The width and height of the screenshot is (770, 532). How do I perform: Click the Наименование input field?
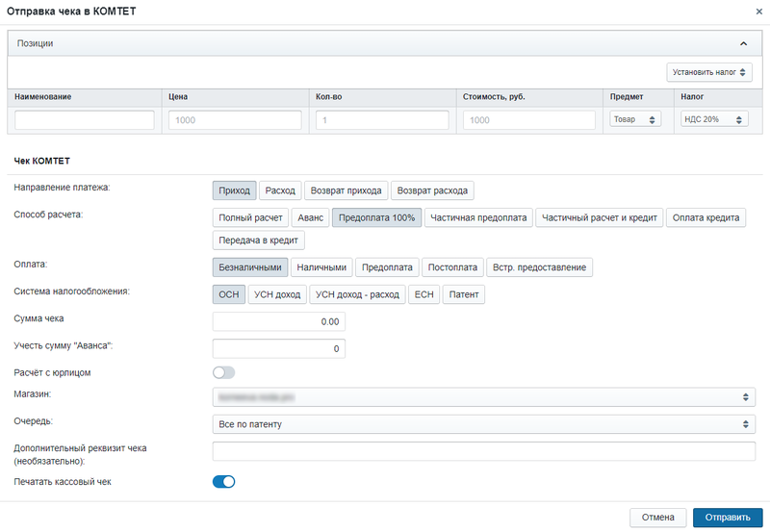pos(85,120)
